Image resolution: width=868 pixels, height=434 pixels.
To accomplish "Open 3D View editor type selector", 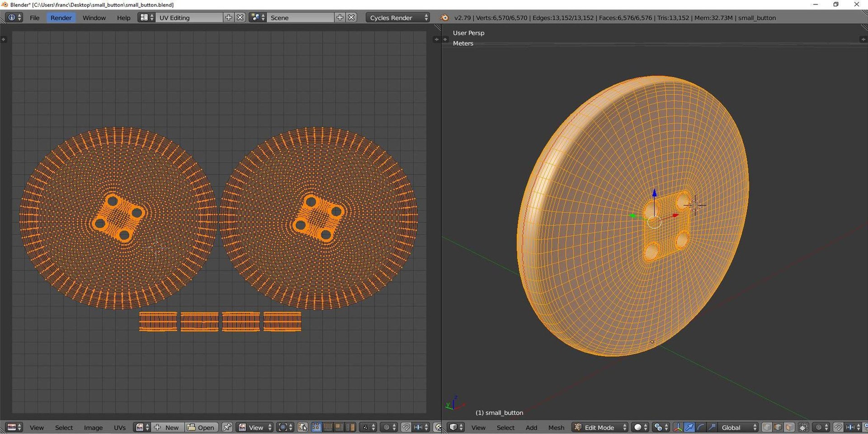I will pos(456,427).
